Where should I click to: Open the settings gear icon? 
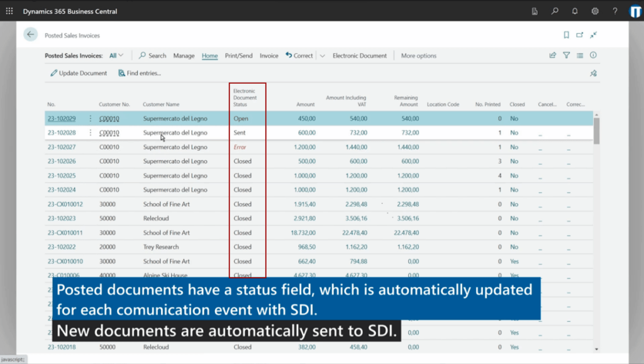pyautogui.click(x=595, y=11)
